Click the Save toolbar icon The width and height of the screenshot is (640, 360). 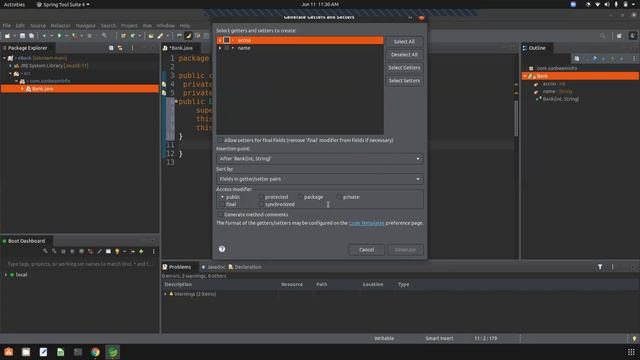coord(22,36)
